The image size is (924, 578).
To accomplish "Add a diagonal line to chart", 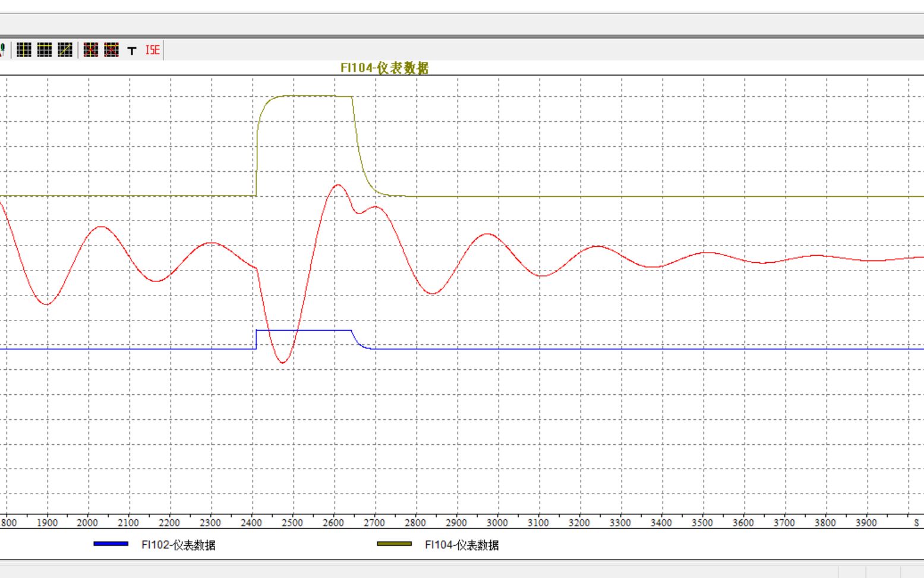I will tap(65, 50).
